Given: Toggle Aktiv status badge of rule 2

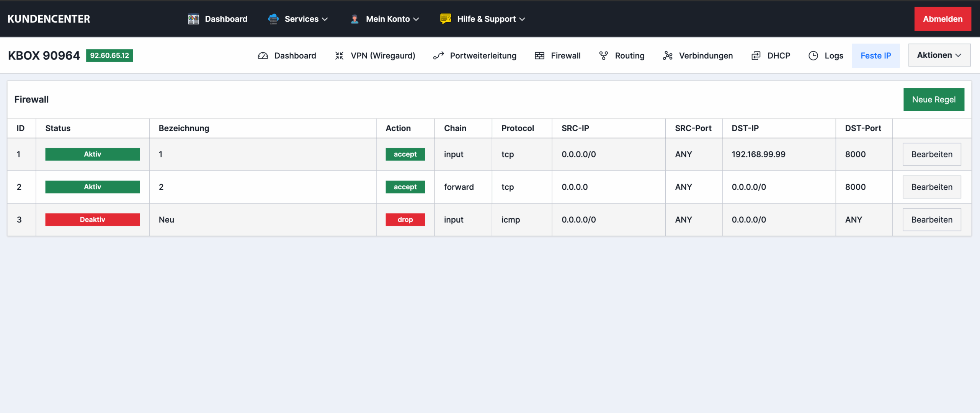Looking at the screenshot, I should pos(92,187).
